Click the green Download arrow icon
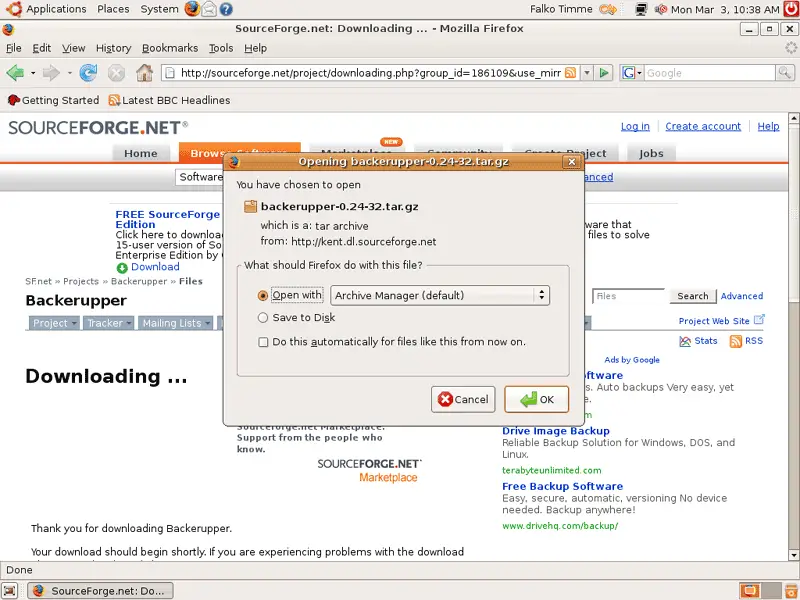800x600 pixels. coord(122,268)
